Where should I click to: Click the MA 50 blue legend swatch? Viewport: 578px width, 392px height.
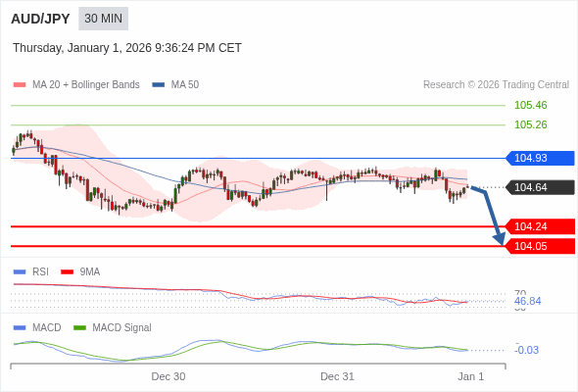pyautogui.click(x=159, y=85)
